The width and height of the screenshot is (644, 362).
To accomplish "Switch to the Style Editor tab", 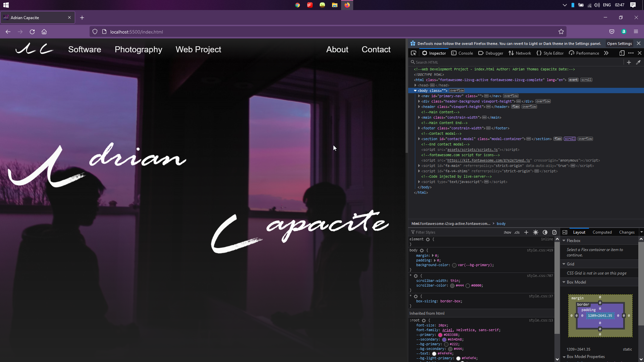I will pos(550,53).
